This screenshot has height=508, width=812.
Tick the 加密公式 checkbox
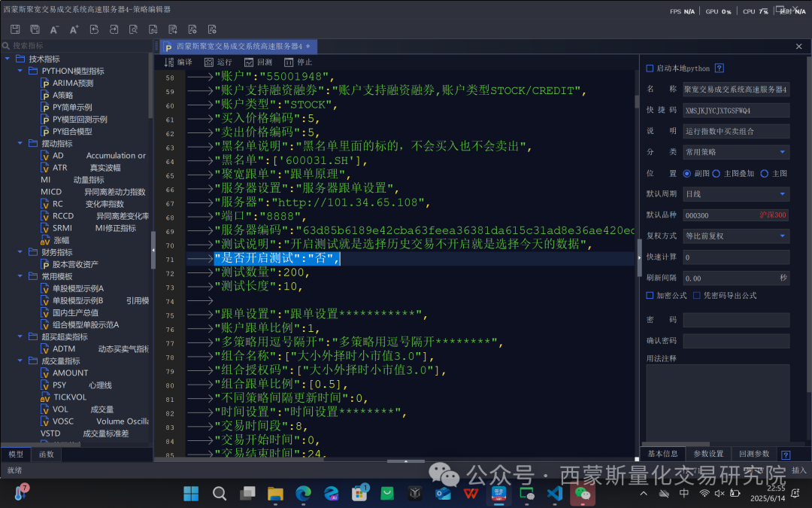(650, 296)
